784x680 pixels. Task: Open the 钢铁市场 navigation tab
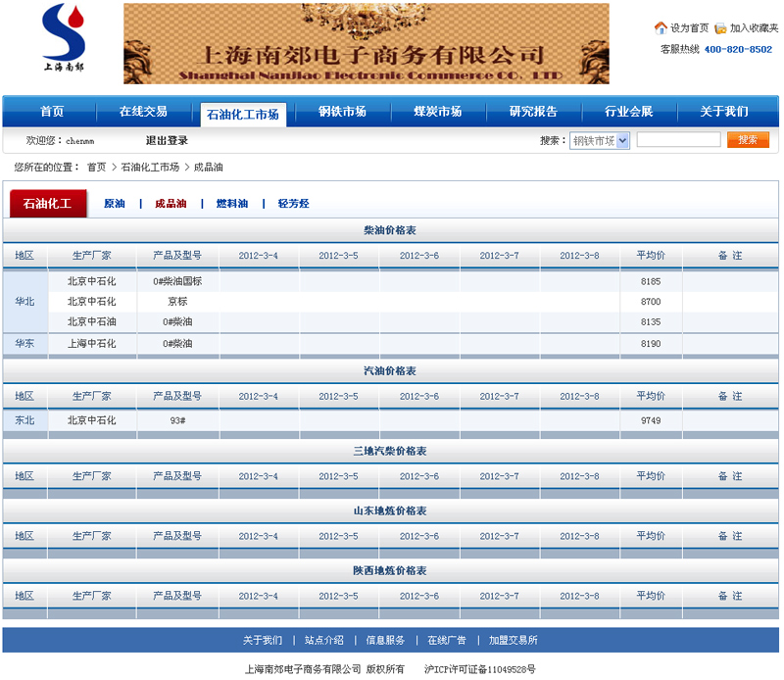342,111
